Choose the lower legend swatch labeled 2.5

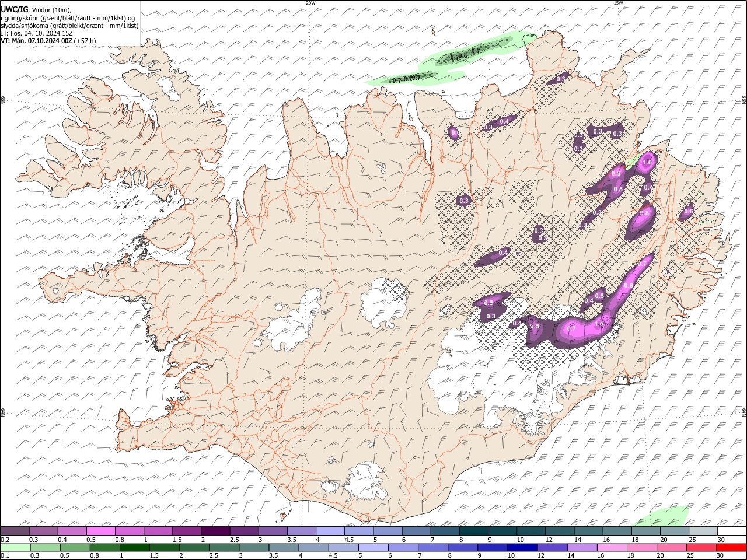click(224, 547)
